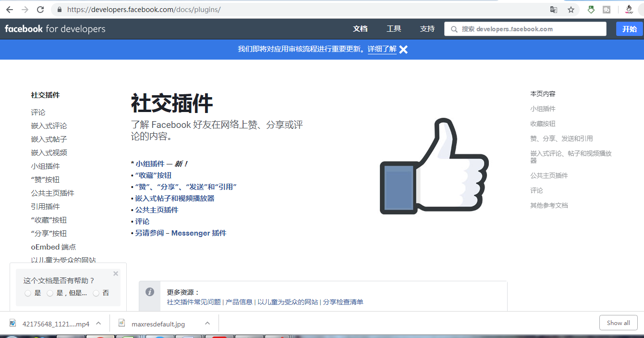Bookmark this page with star icon
Screen dimensions: 644x338
click(571, 10)
